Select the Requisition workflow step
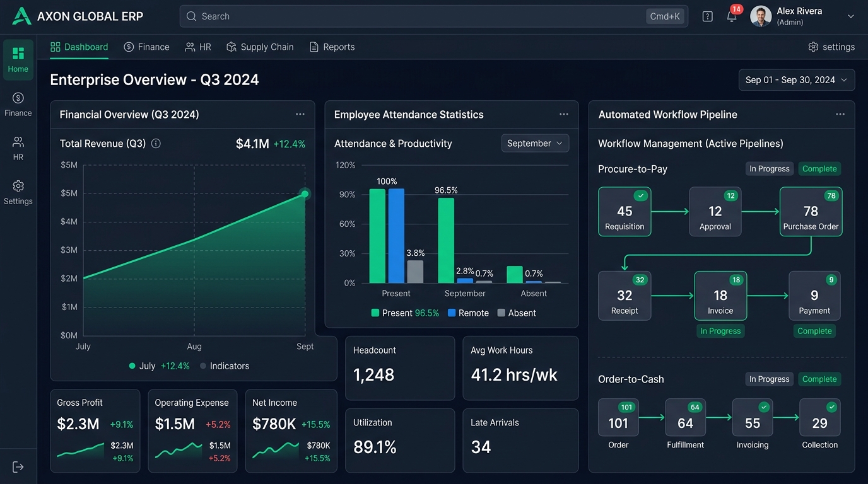Screen dimensions: 868x484 [625, 212]
